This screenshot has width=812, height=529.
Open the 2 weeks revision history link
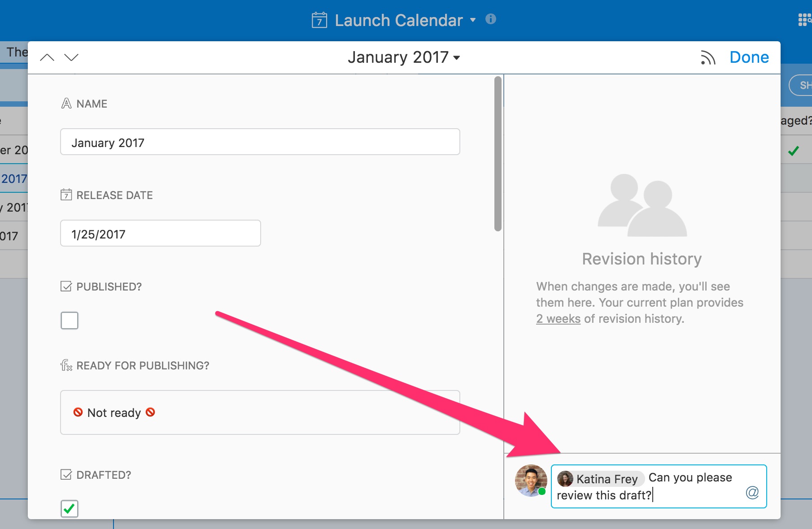tap(558, 319)
